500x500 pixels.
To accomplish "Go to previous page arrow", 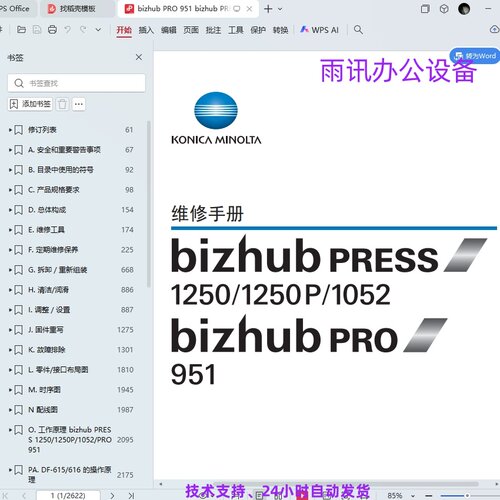I will (x=24, y=496).
